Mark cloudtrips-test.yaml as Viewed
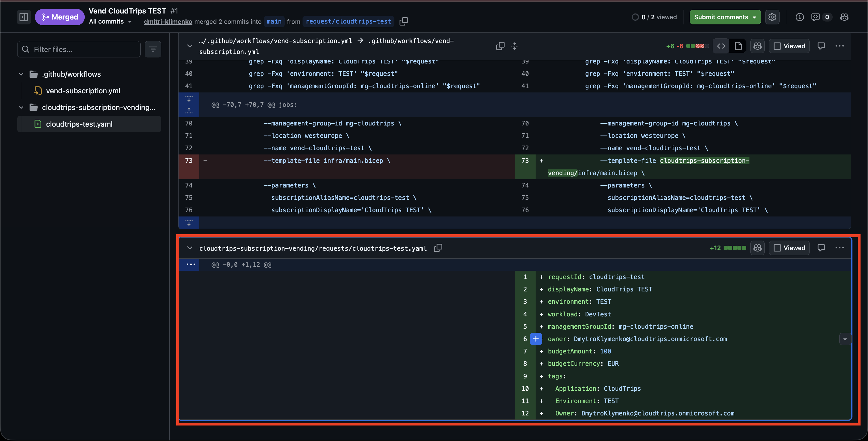This screenshot has height=441, width=868. click(789, 248)
